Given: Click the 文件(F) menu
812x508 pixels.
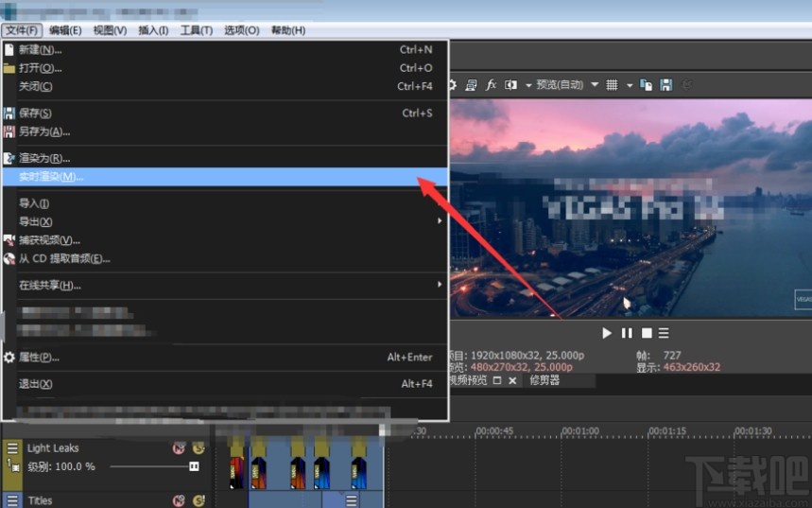Looking at the screenshot, I should 22,30.
